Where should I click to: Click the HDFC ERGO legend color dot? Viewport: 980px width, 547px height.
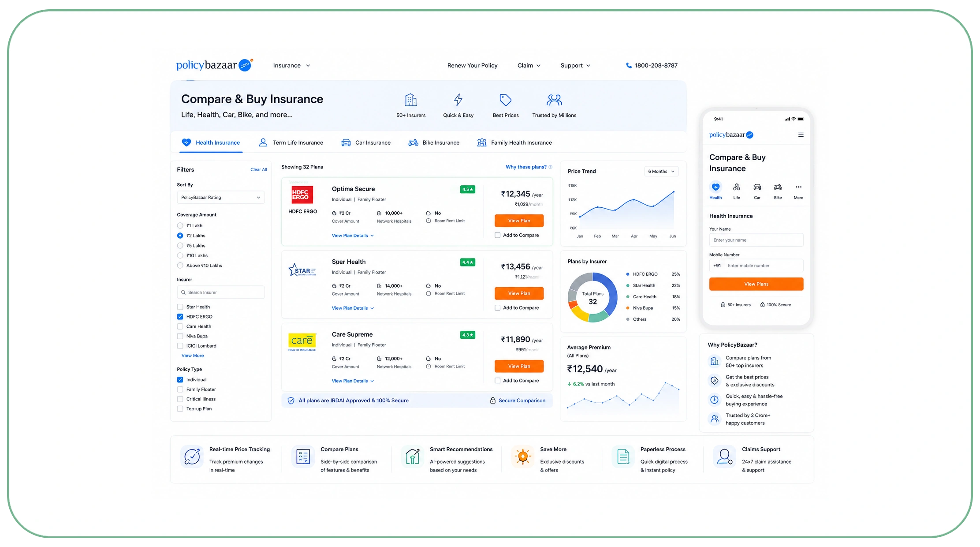tap(628, 274)
